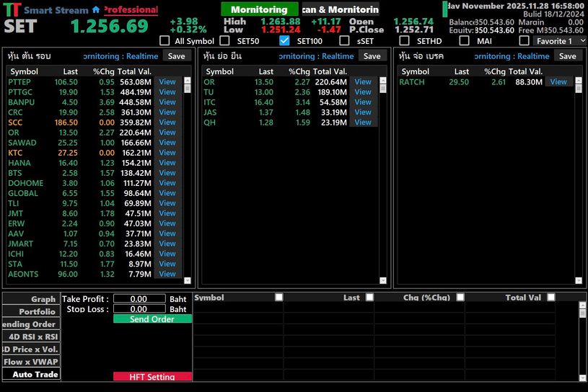Click the Smart Stream home icon

(96, 10)
